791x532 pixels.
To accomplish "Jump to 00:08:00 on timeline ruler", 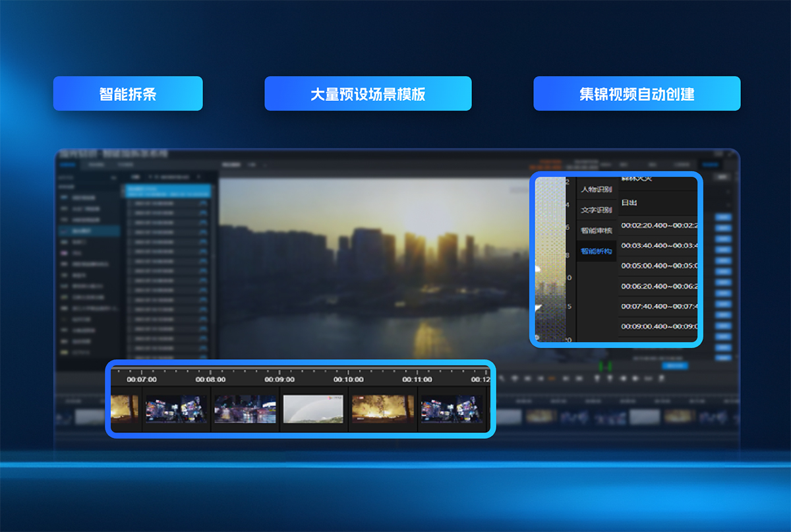I will (210, 379).
